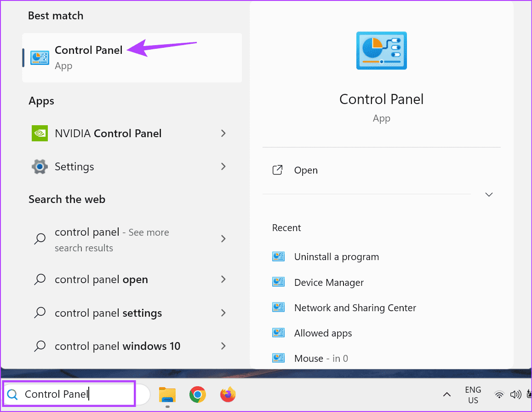Expand the Settings result chevron
The image size is (532, 412).
(223, 167)
